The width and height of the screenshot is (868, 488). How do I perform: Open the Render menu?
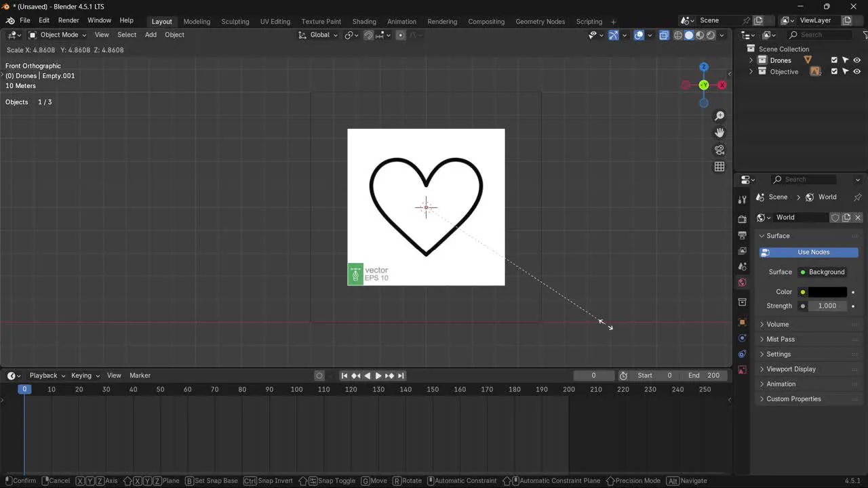68,20
